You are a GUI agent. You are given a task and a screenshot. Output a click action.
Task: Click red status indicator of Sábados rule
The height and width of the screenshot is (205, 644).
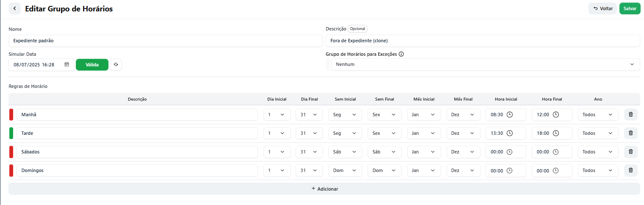(x=11, y=152)
